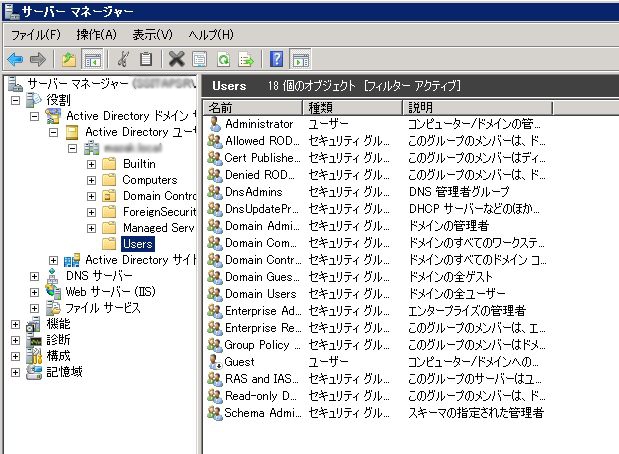
Task: Select the Denied ROD... group row
Action: tap(377, 175)
